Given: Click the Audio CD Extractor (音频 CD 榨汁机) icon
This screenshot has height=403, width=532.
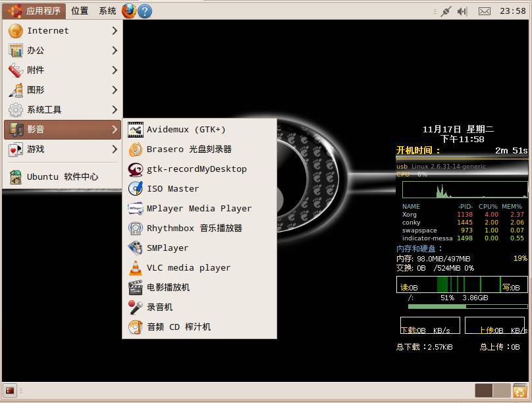Looking at the screenshot, I should point(136,327).
